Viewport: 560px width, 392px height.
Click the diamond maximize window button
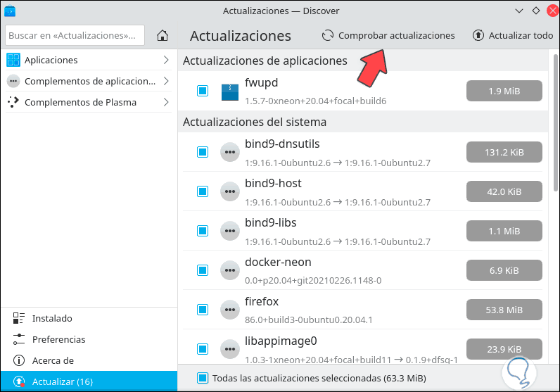(x=535, y=11)
